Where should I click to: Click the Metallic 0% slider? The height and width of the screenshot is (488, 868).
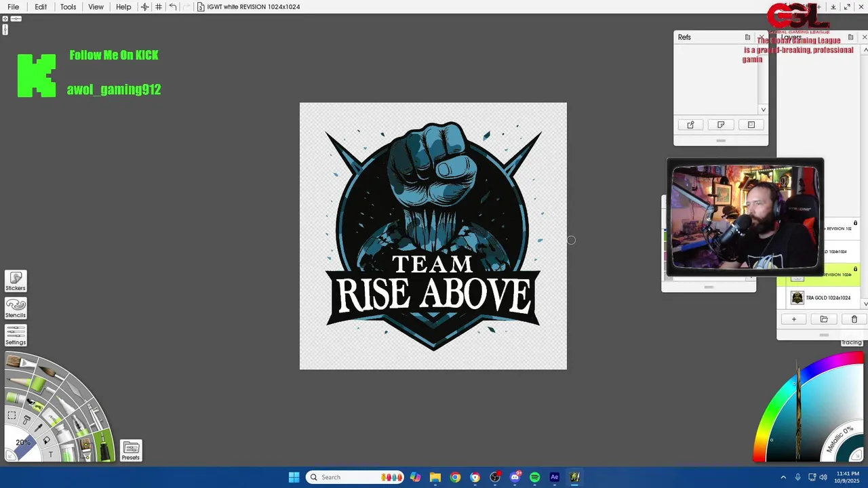(840, 439)
